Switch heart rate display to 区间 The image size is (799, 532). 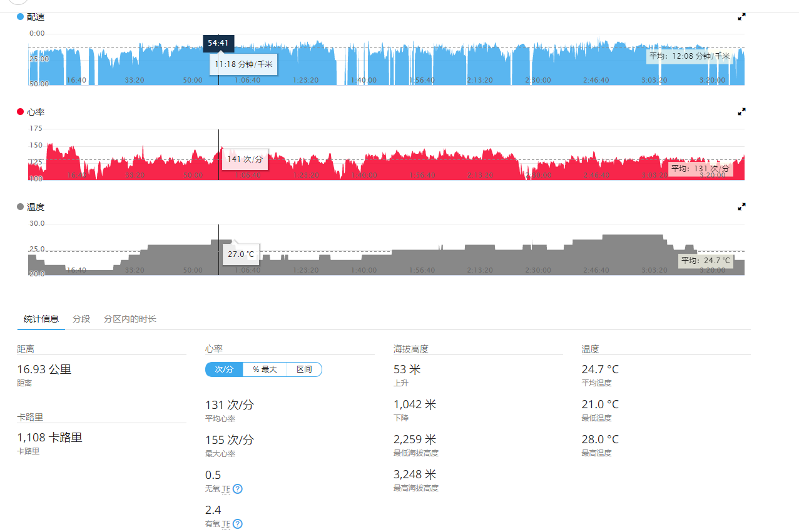tap(304, 369)
